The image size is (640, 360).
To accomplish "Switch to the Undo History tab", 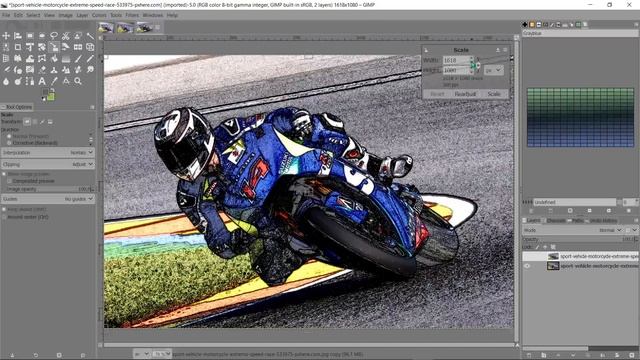I will [x=603, y=220].
